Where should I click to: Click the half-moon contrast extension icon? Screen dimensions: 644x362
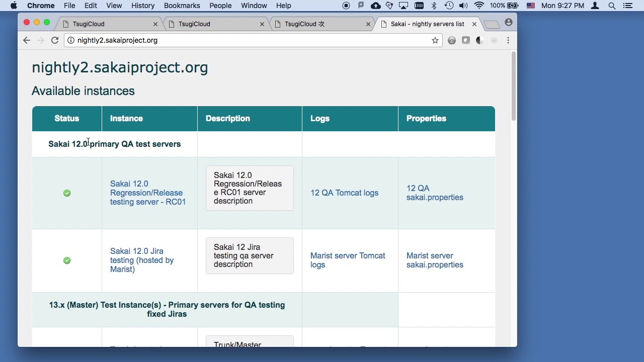[480, 40]
